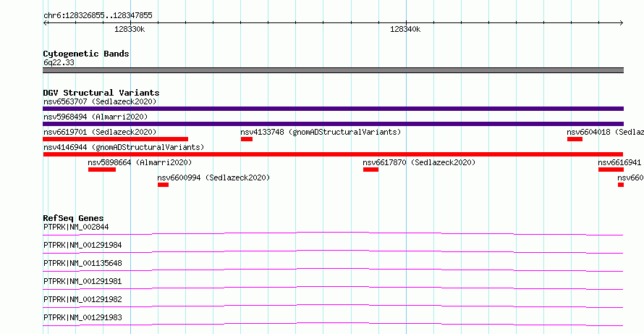Screen dimensions: 644x334
Task: Click nsv4133748 (gnomADStructuralVariants) label
Action: click(x=321, y=132)
